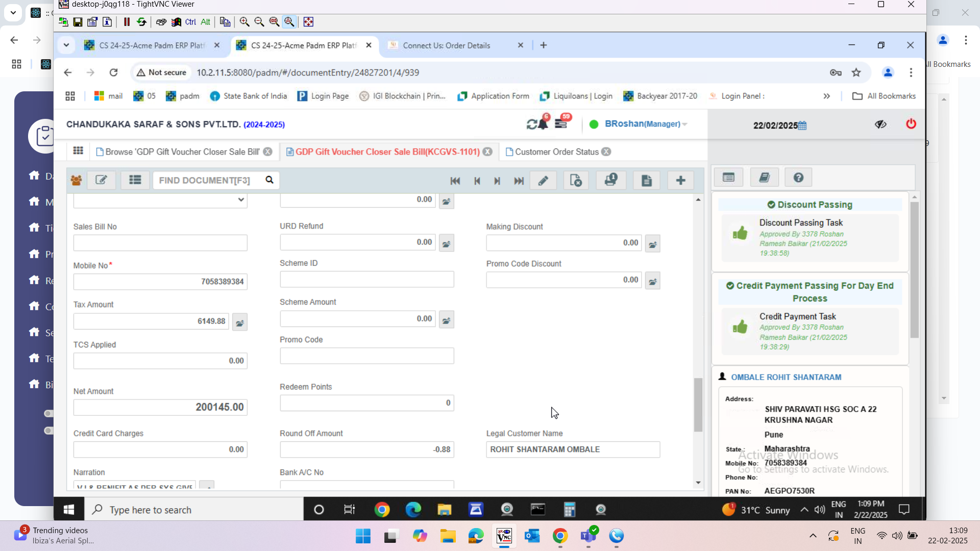Click the address bar URL
The image size is (980, 551).
click(308, 72)
